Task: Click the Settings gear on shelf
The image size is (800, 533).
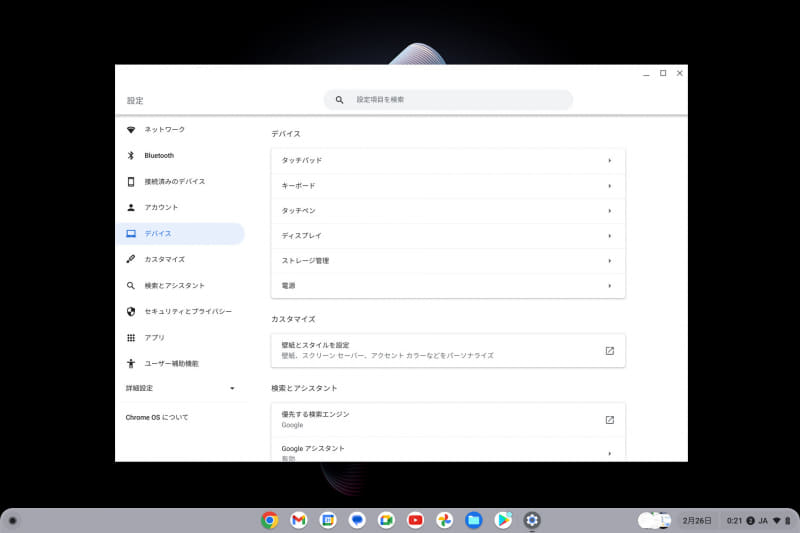Action: 532,520
